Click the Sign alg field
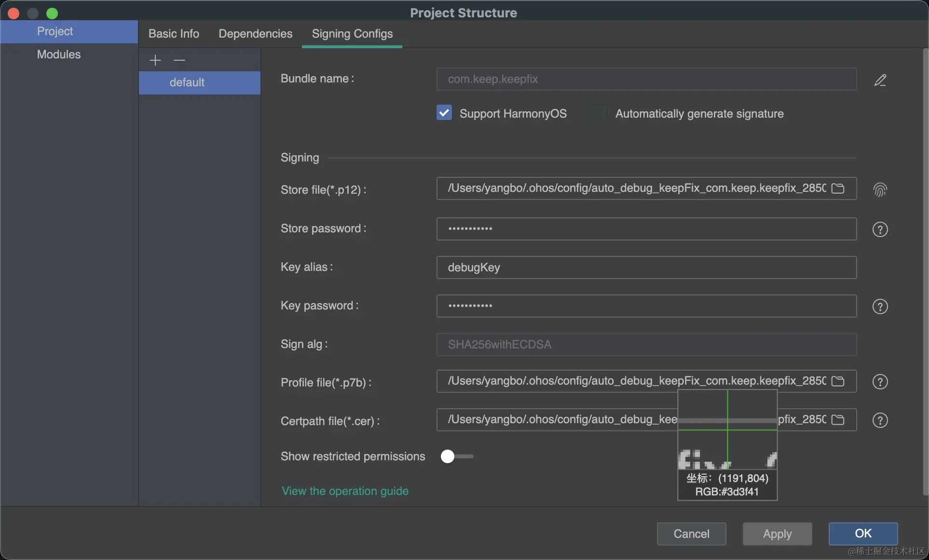 point(646,345)
